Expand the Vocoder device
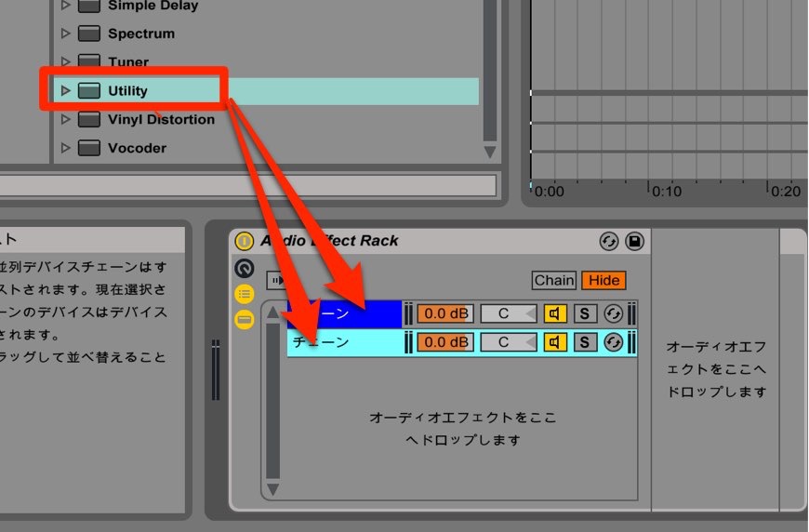The width and height of the screenshot is (809, 532). [x=65, y=148]
